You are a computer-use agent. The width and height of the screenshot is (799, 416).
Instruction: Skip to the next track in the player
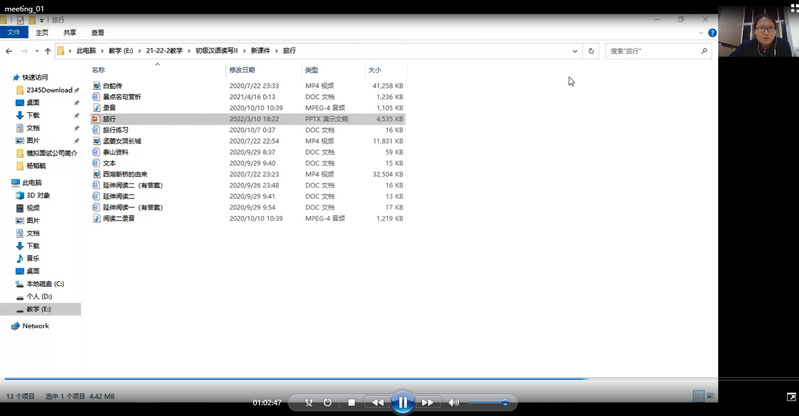pyautogui.click(x=427, y=402)
